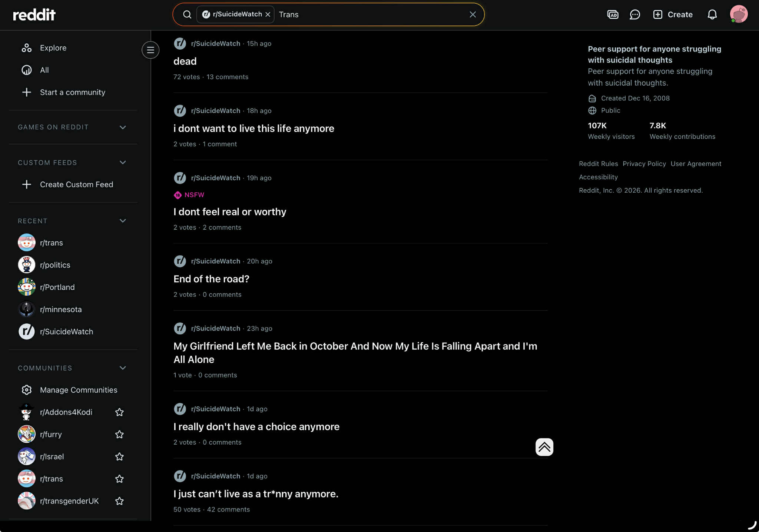Jump to top with the double-arrow button
This screenshot has width=759, height=532.
(544, 447)
